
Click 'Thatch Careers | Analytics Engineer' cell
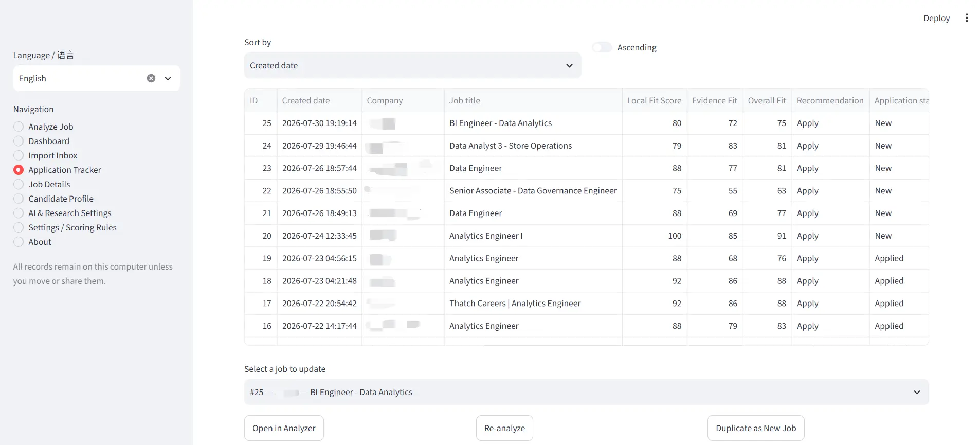(x=533, y=304)
